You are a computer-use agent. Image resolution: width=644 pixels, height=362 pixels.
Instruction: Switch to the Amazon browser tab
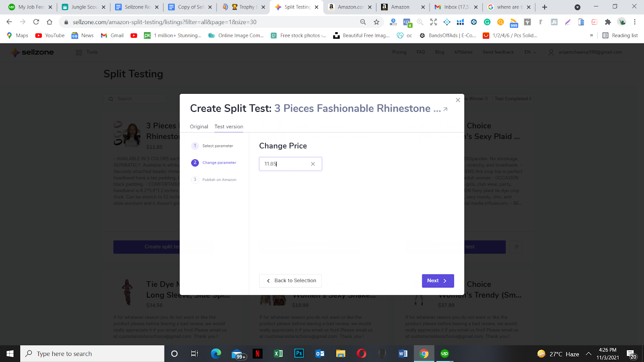pyautogui.click(x=402, y=7)
